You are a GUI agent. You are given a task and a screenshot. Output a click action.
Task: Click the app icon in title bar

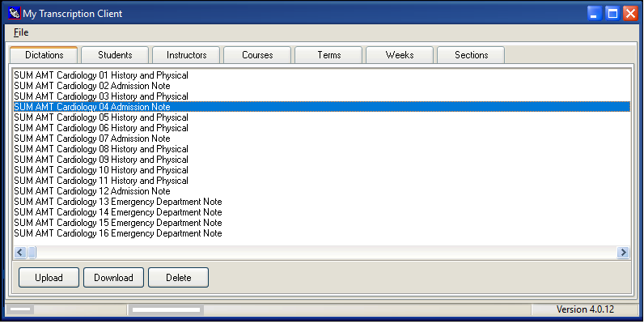13,14
